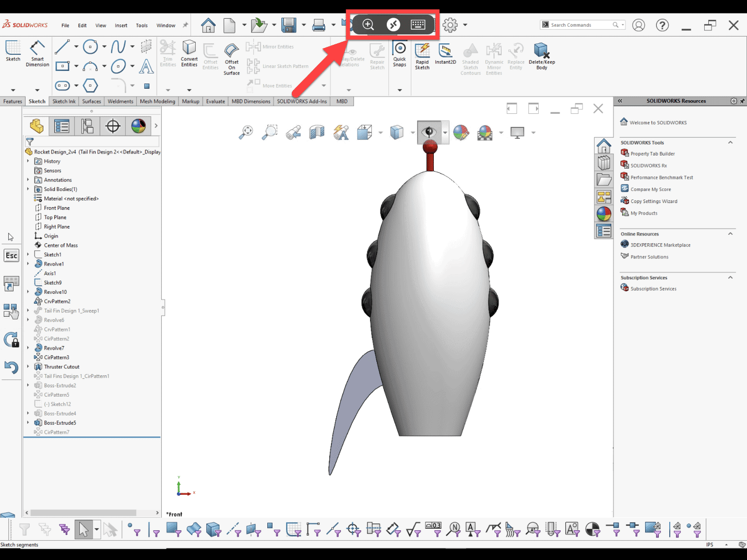Expand Solid Bodies(1) node
747x560 pixels.
[28, 189]
